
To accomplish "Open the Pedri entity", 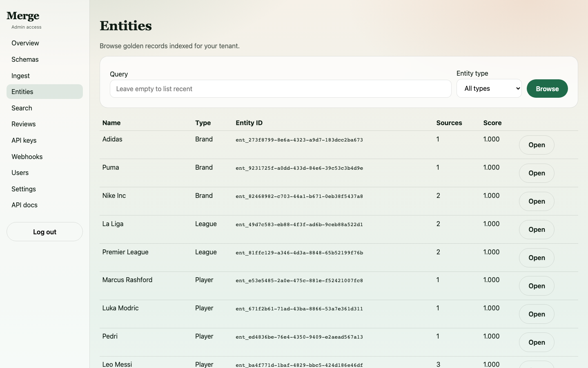I will click(x=537, y=342).
